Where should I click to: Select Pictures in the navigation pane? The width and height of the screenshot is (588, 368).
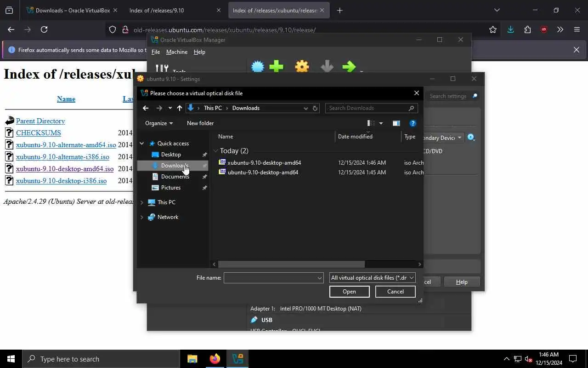pos(170,188)
